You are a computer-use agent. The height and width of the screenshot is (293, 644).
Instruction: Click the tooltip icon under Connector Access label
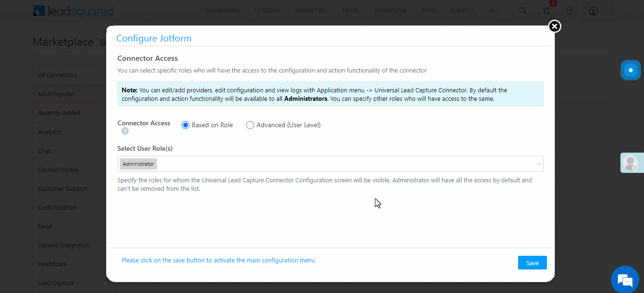point(124,131)
